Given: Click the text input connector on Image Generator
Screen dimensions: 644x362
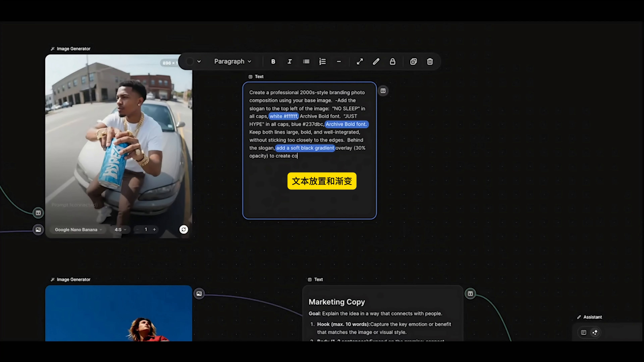Looking at the screenshot, I should click(x=38, y=213).
